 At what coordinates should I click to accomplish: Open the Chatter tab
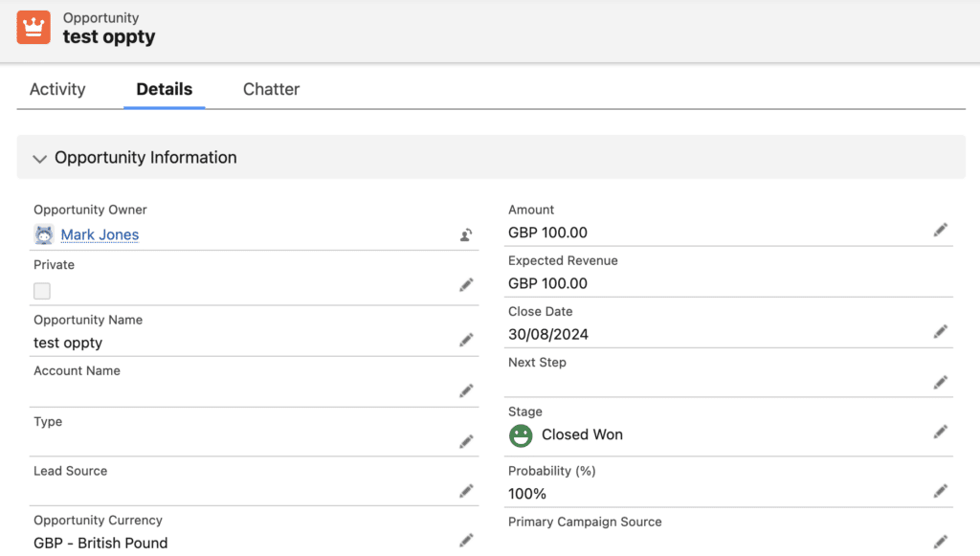pos(271,89)
